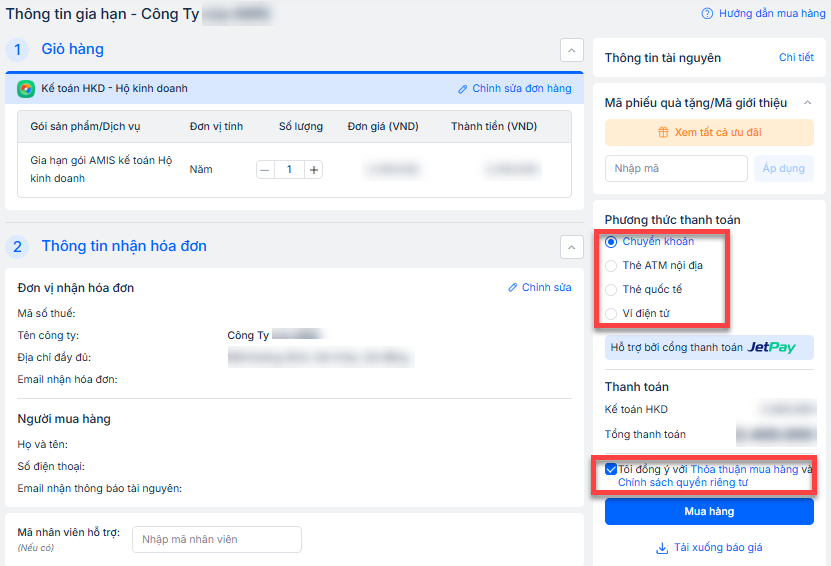Viewport: 831px width, 566px height.
Task: Decrease quantity with the minus button
Action: (265, 170)
